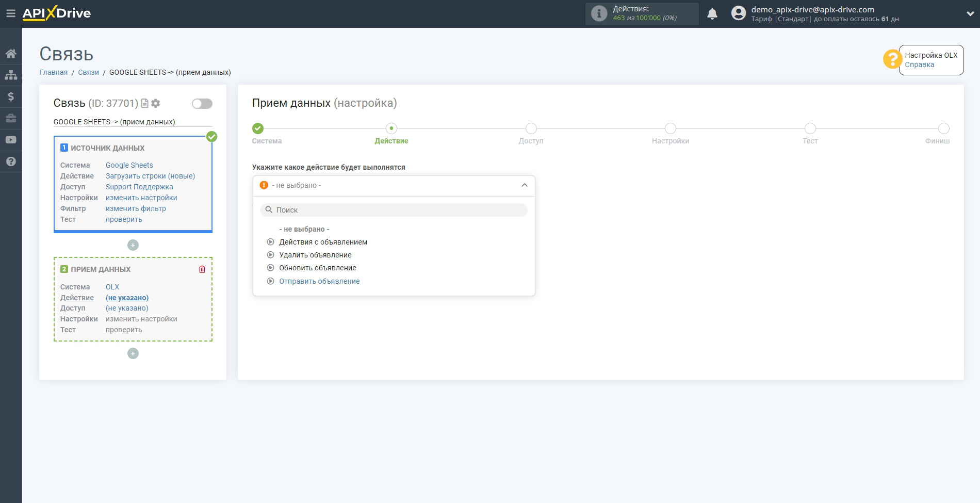Image resolution: width=980 pixels, height=503 pixels.
Task: Select the '- не выбрано -' option
Action: click(304, 229)
